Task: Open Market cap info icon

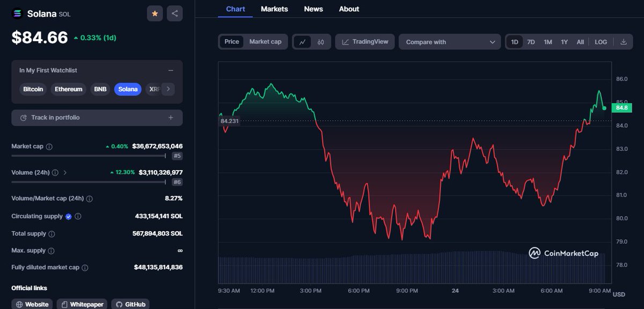Action: pos(49,146)
